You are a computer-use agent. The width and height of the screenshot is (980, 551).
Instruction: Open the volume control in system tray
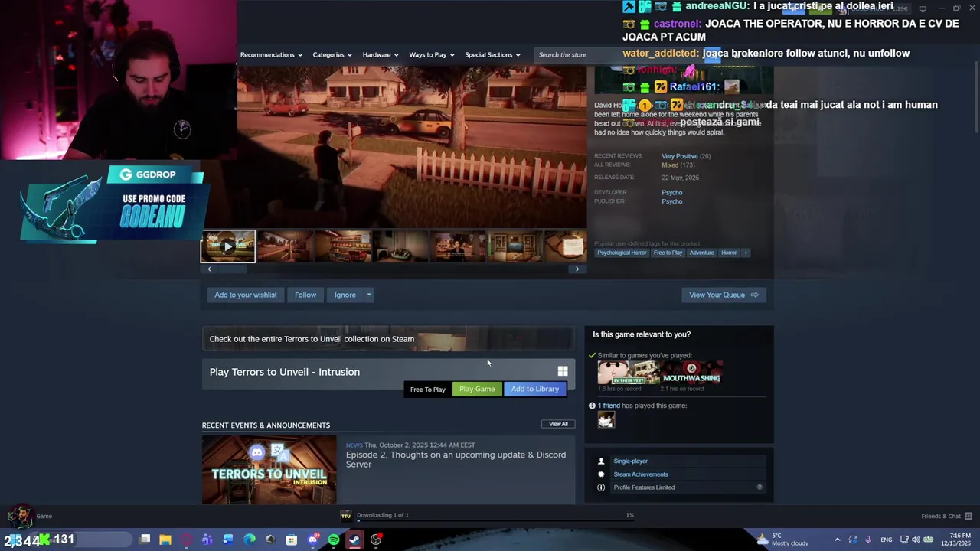916,540
